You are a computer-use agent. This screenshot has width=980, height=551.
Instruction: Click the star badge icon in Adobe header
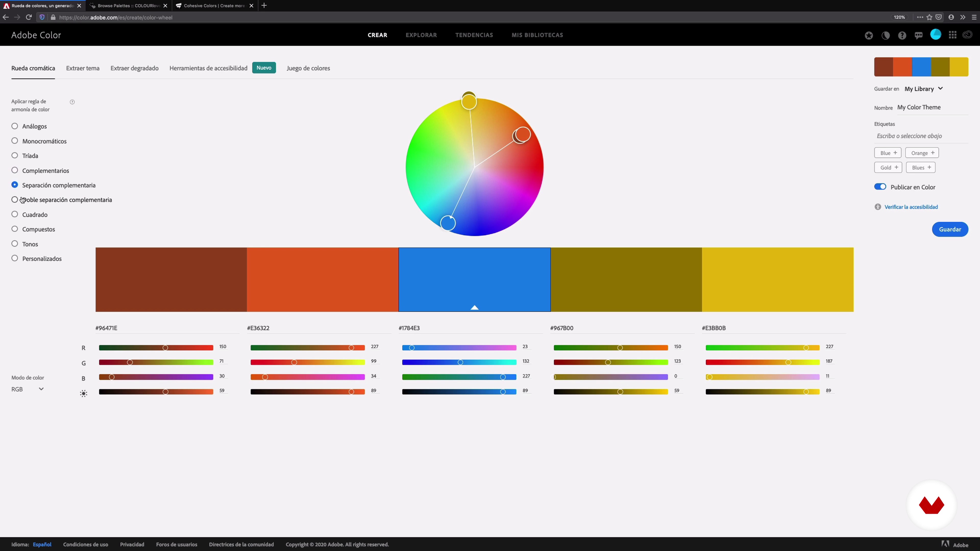868,35
